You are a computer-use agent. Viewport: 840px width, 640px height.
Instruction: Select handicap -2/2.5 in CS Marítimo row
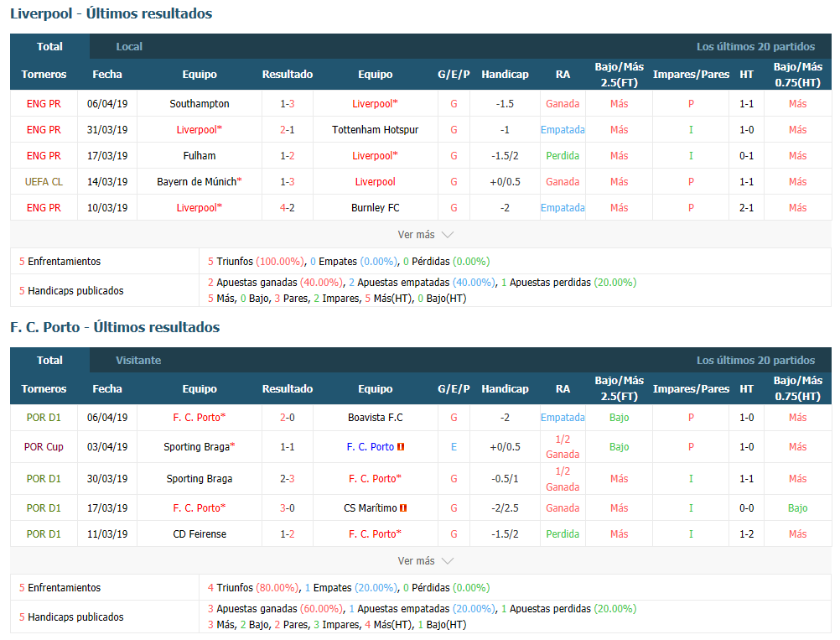(x=505, y=508)
